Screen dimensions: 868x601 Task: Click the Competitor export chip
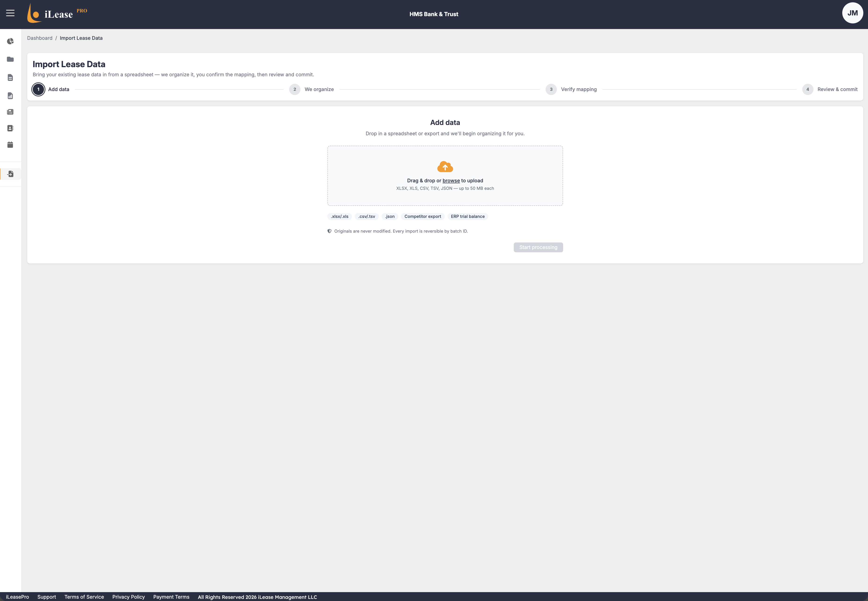coord(423,216)
